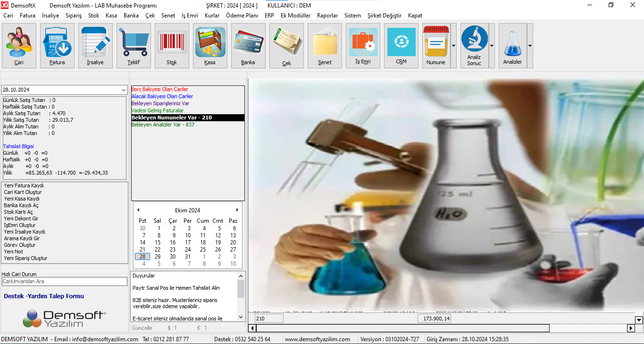
Task: Open the İş Emri briefcase icon
Action: [363, 46]
